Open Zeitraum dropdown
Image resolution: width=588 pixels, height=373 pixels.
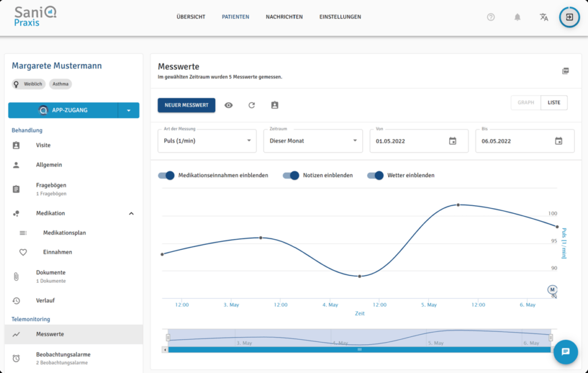tap(313, 141)
